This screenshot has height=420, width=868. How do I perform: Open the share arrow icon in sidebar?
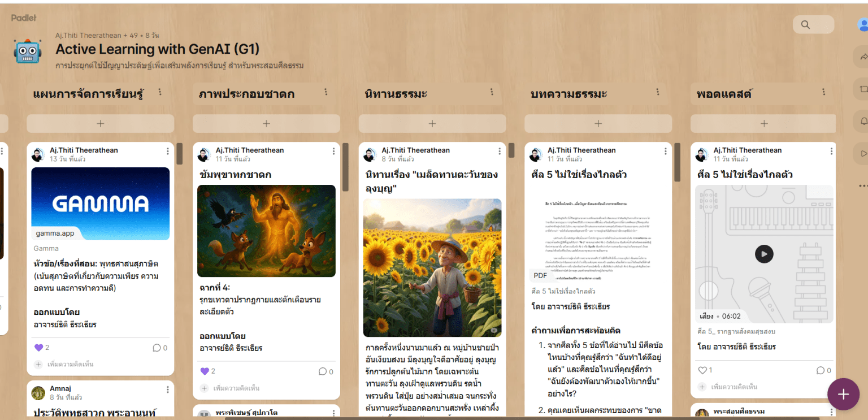tap(863, 57)
